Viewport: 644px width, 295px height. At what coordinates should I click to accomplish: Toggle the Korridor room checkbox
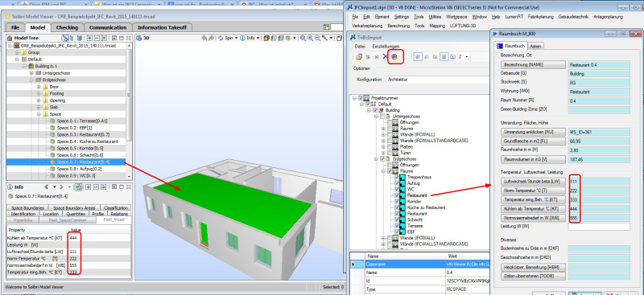pyautogui.click(x=397, y=202)
